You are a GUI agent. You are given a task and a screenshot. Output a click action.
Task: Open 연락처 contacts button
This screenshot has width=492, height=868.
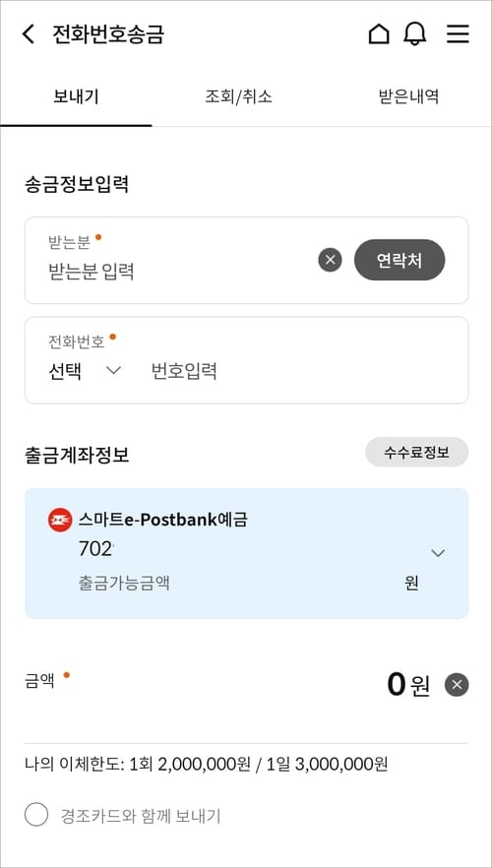[x=400, y=260]
